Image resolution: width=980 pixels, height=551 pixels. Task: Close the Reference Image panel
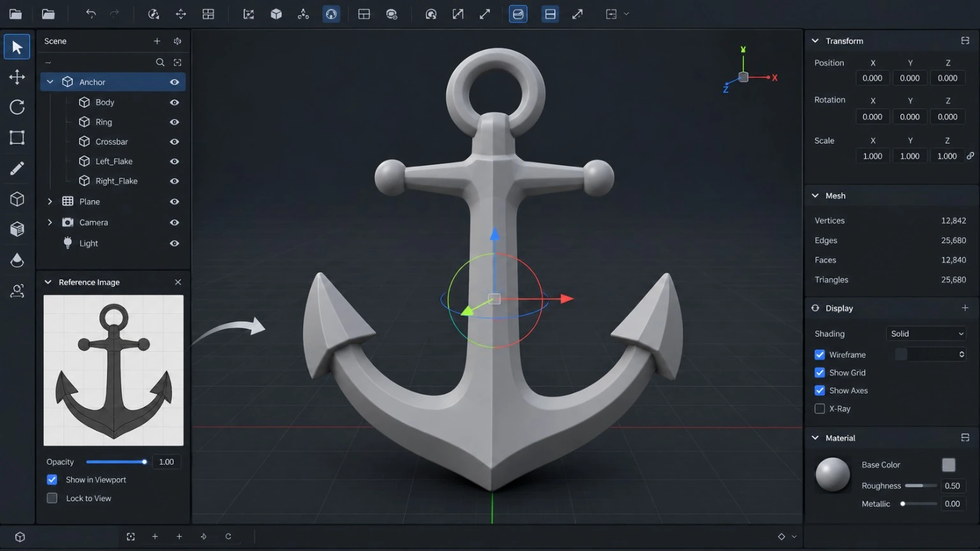pyautogui.click(x=178, y=282)
